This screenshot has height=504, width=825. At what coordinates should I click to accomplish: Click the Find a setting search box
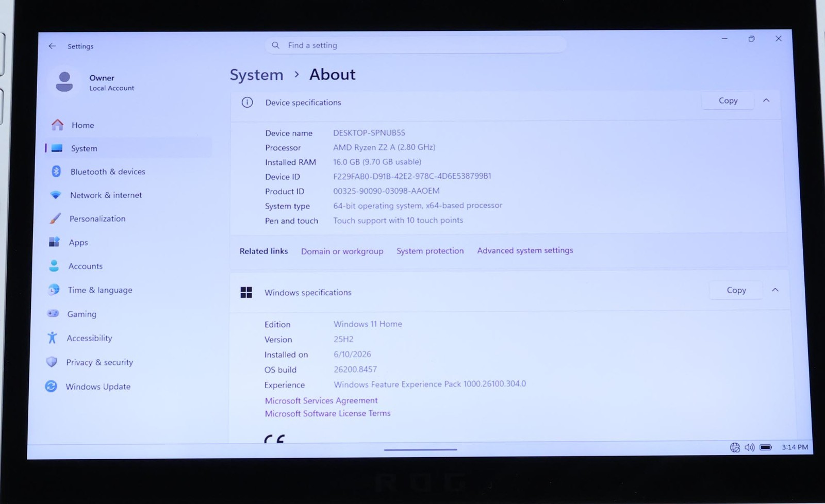416,45
